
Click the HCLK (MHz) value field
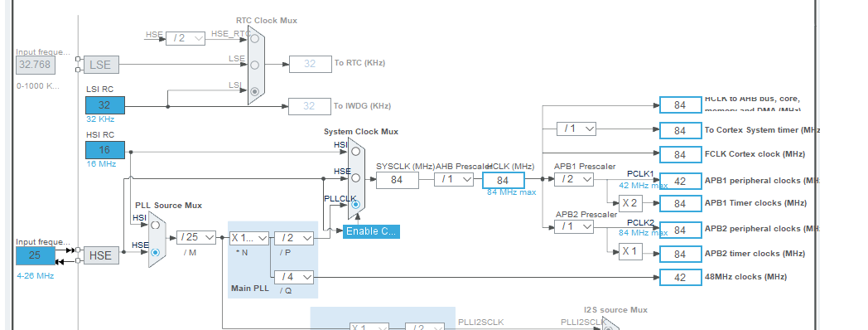504,180
